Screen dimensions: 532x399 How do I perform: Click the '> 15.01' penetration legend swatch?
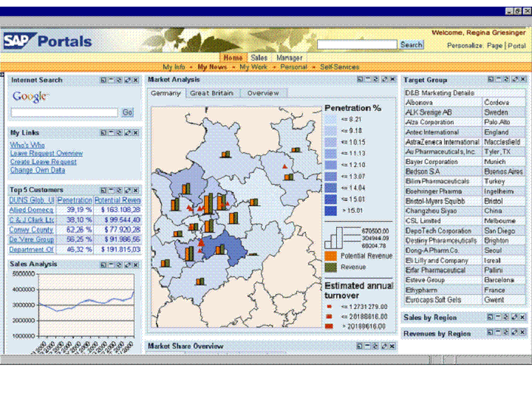330,211
